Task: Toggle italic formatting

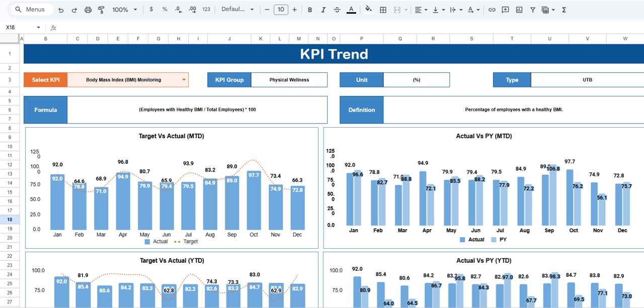Action: (x=324, y=9)
